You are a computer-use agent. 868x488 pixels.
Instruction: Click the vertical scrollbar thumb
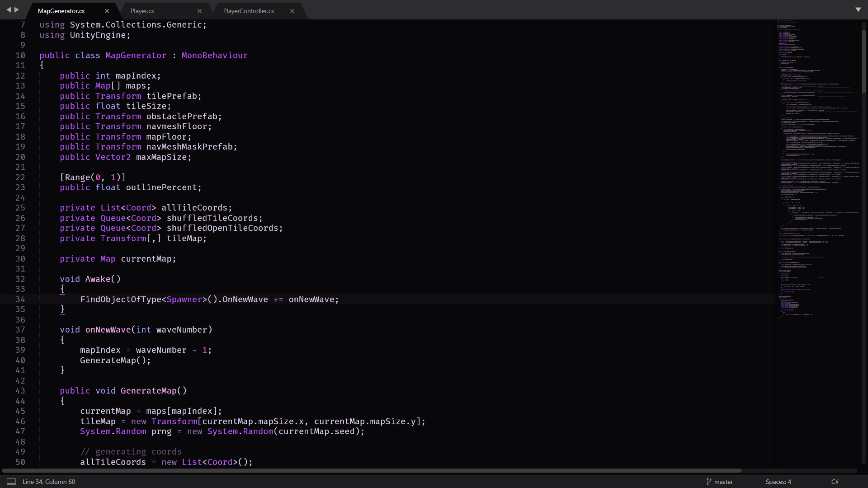(863, 61)
